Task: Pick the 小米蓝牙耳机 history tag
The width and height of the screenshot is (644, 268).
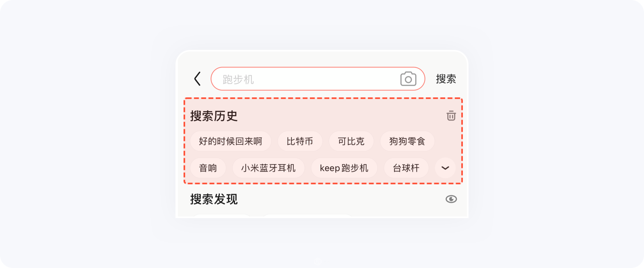Action: 268,168
